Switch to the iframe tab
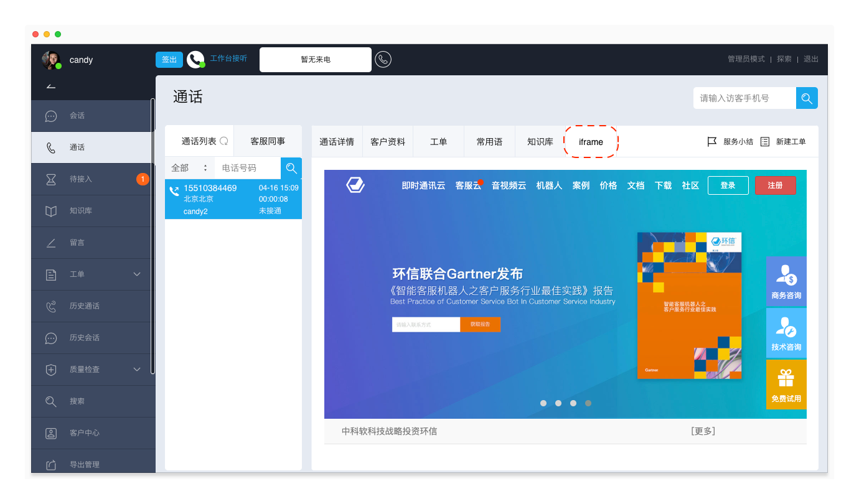The width and height of the screenshot is (859, 504). 591,142
